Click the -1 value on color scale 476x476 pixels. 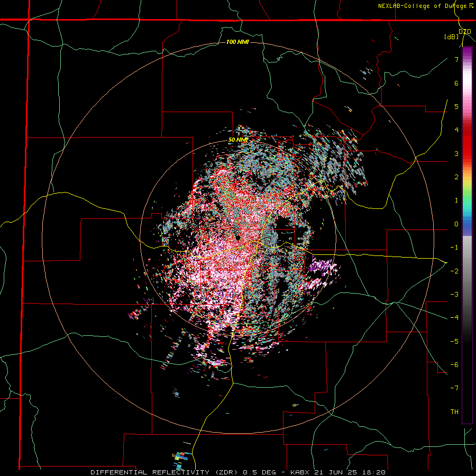tap(454, 248)
